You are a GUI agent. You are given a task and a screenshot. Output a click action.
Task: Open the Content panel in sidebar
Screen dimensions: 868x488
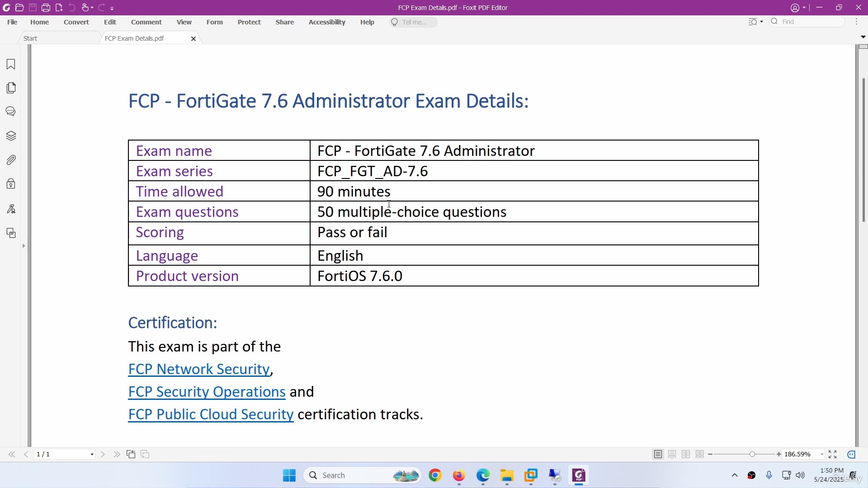tap(11, 233)
